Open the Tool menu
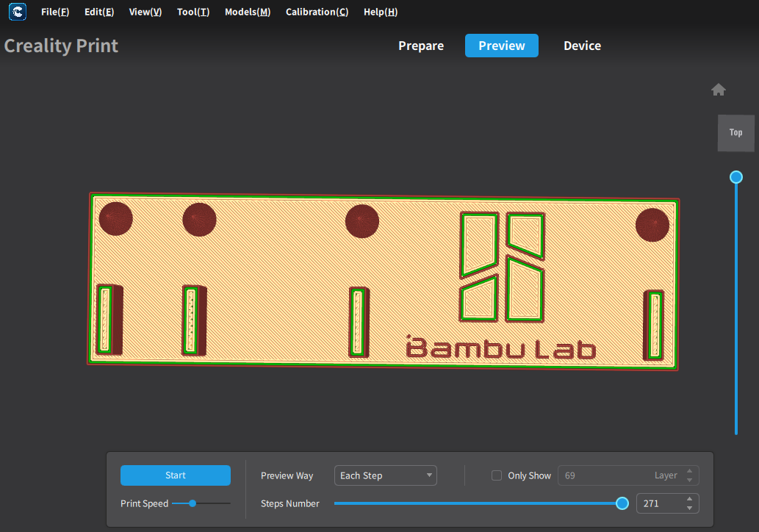Viewport: 759px width, 532px height. (193, 12)
